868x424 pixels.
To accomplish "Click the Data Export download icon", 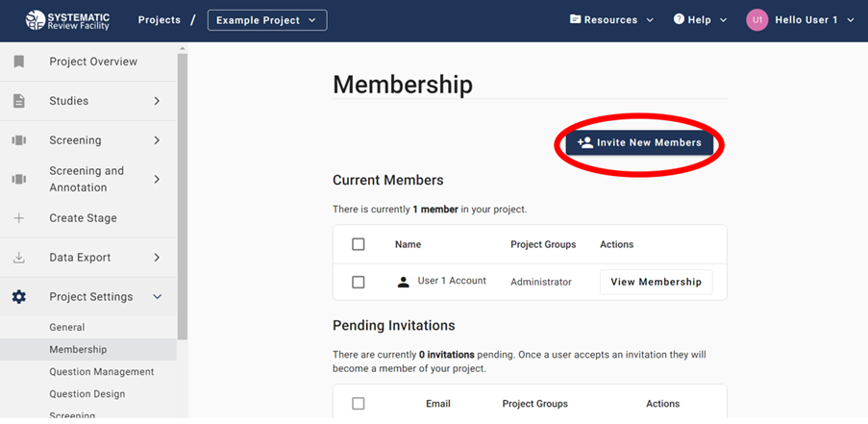I will point(19,258).
